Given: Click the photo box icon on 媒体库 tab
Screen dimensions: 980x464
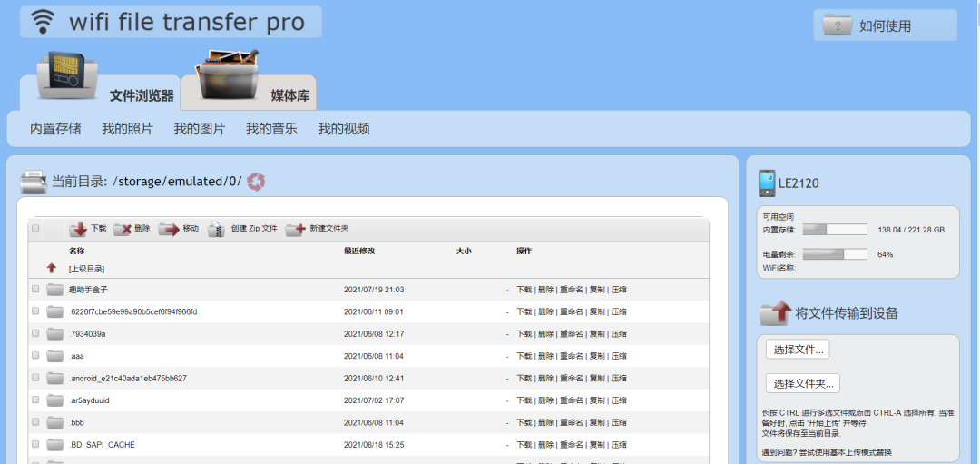Looking at the screenshot, I should tap(228, 75).
